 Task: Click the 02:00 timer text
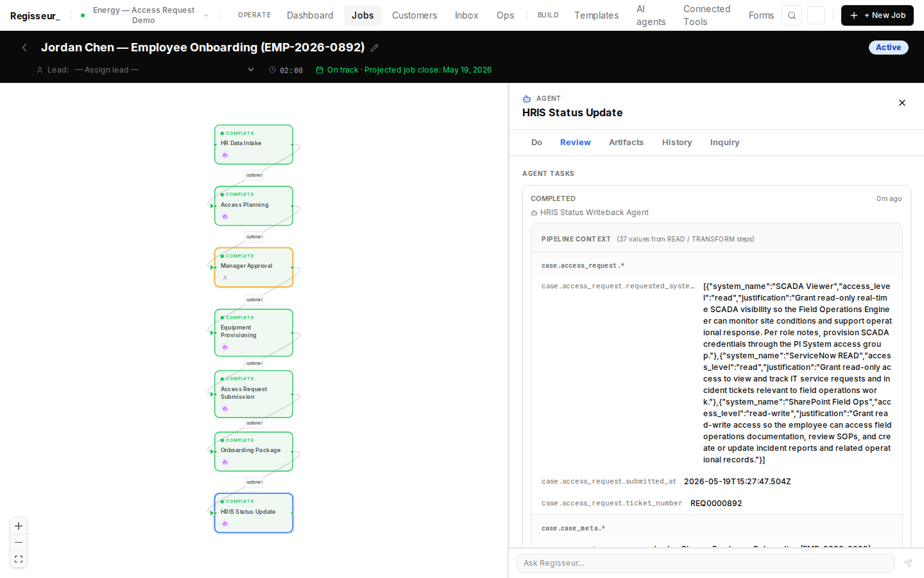click(291, 71)
